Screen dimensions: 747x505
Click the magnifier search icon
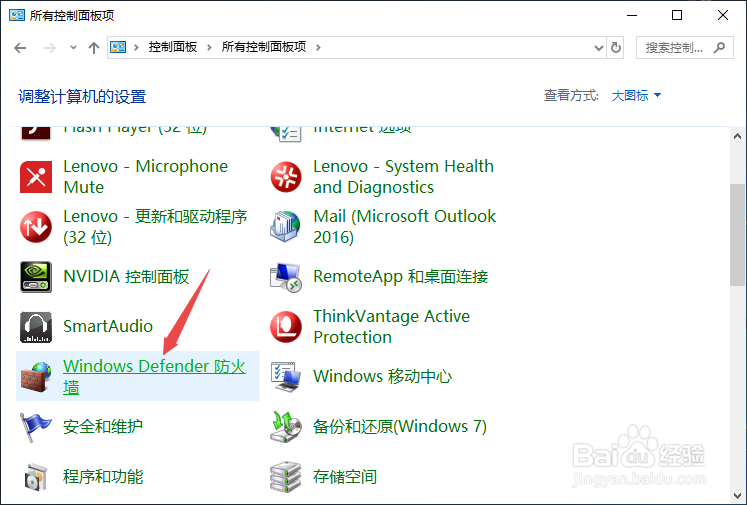point(719,47)
